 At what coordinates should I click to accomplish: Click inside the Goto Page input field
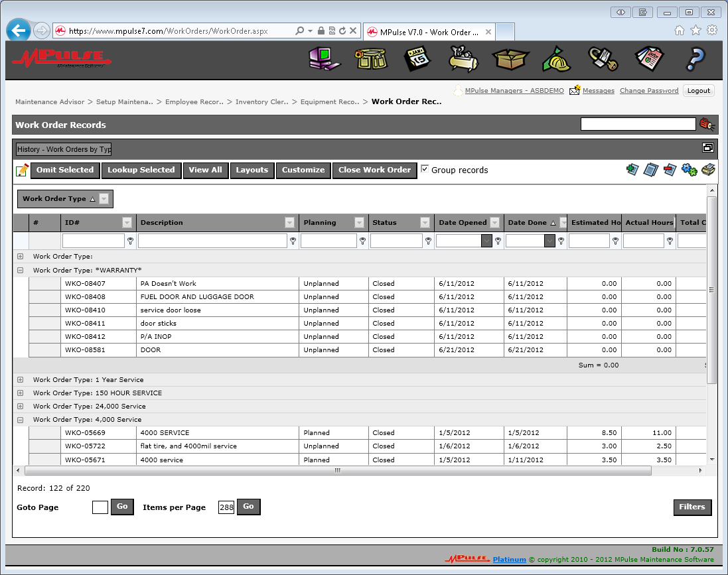coord(100,506)
